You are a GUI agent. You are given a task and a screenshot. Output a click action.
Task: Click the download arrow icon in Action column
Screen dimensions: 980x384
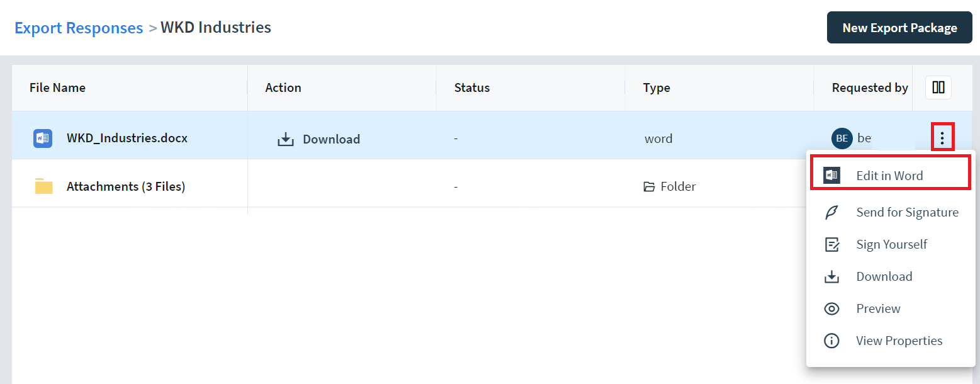[286, 139]
